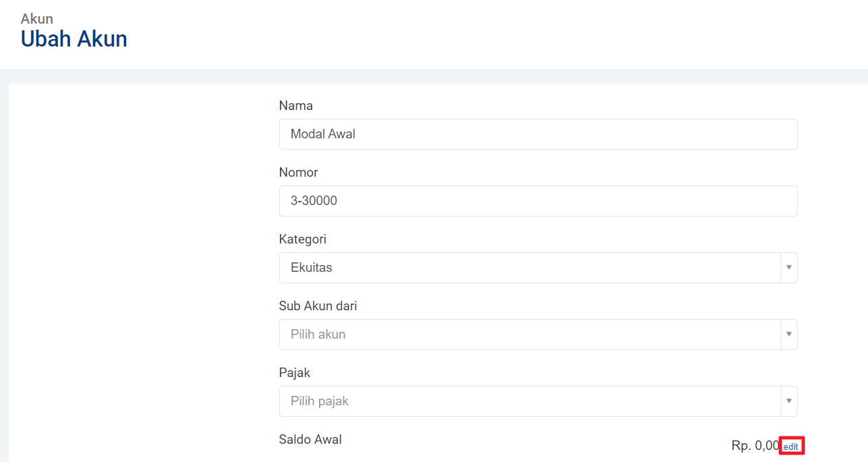868x462 pixels.
Task: Click the Saldo Awal label
Action: 310,440
